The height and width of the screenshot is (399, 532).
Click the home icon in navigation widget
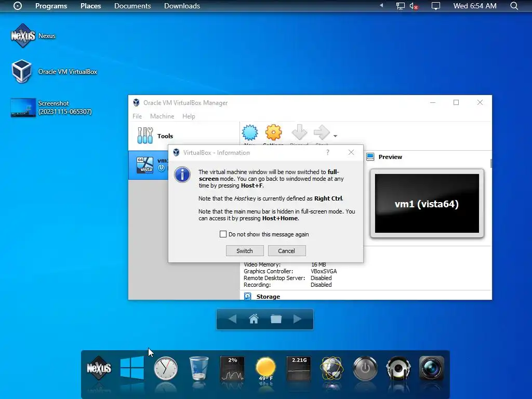click(254, 319)
